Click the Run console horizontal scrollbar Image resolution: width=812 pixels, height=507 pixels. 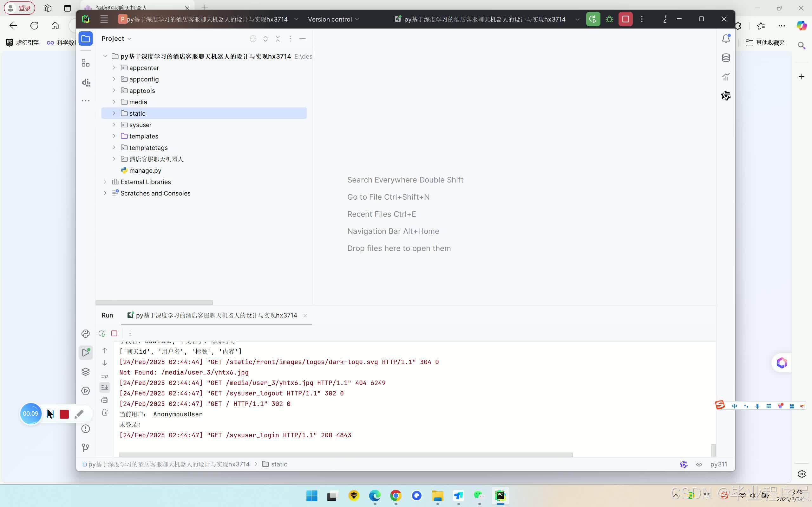coord(346,455)
